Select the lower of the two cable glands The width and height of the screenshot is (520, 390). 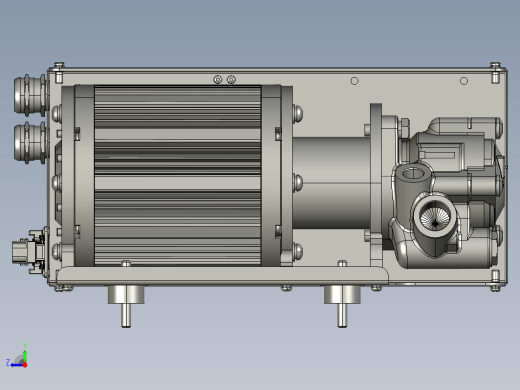[31, 143]
